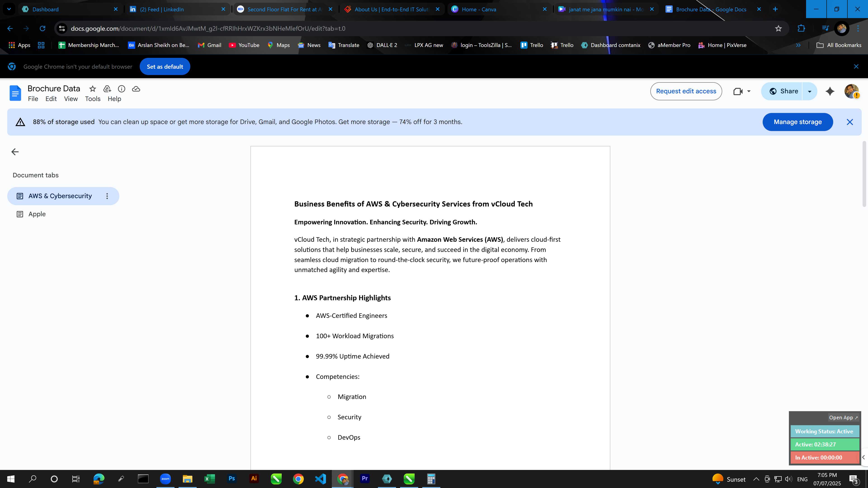Image resolution: width=868 pixels, height=488 pixels.
Task: Go back to the previous page
Action: 10,29
